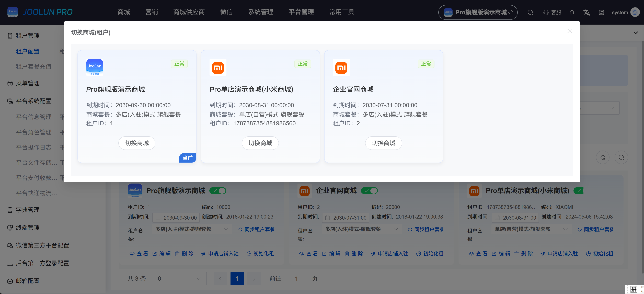Open 租户套餐 dropdown for Pro旗舰版演示商城
This screenshot has width=644, height=294.
click(x=192, y=229)
